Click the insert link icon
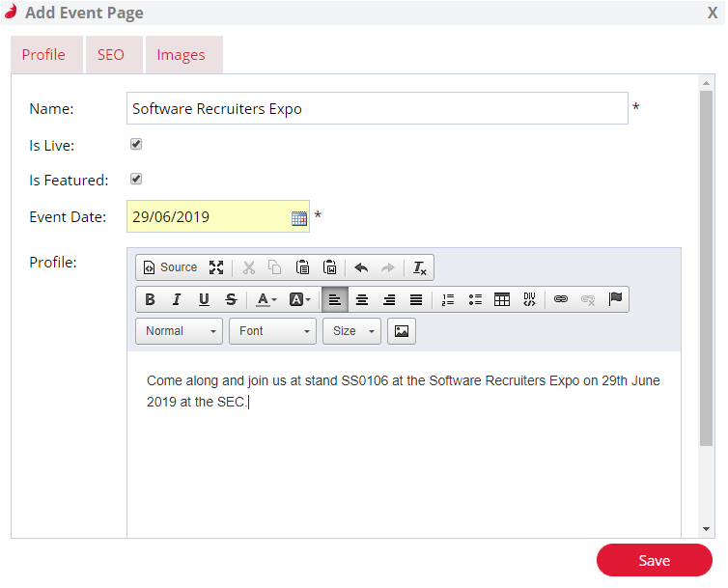The image size is (728, 588). [560, 299]
